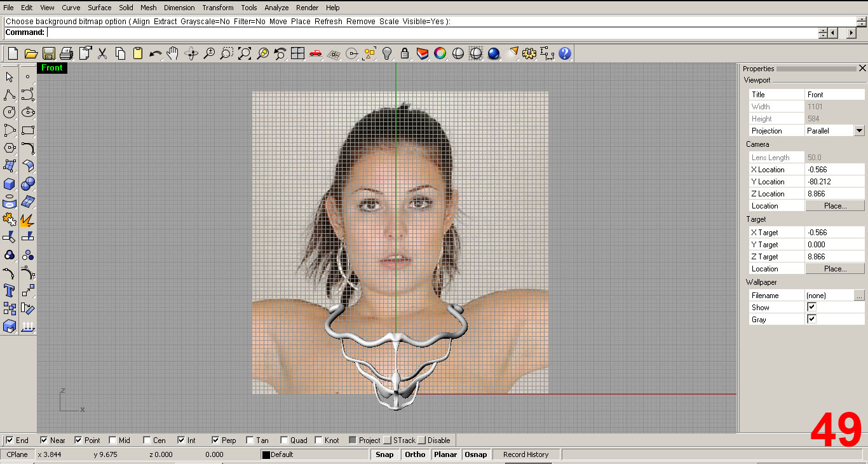Click Place button under Target location
Image resolution: width=868 pixels, height=464 pixels.
coord(835,269)
